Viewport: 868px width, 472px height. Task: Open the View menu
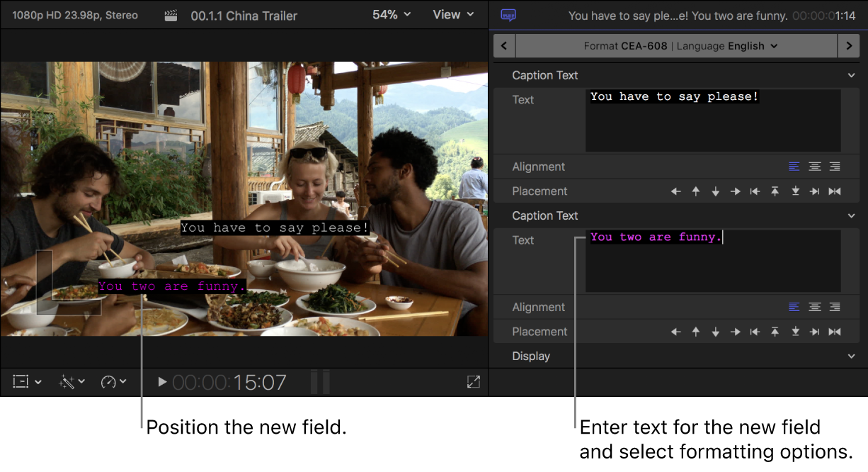tap(452, 14)
